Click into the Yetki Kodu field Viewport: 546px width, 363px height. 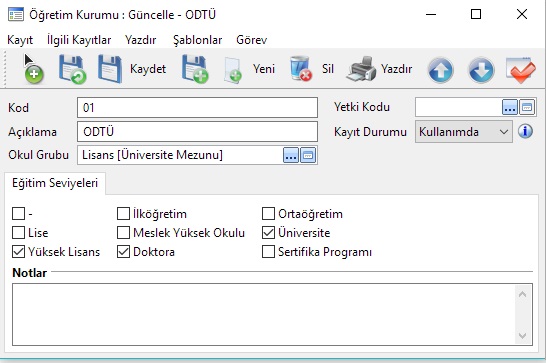tap(458, 107)
